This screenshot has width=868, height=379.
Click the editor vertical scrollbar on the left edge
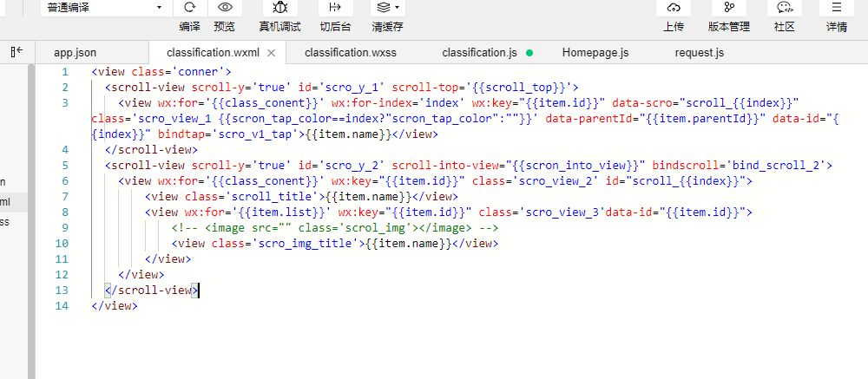click(x=31, y=221)
